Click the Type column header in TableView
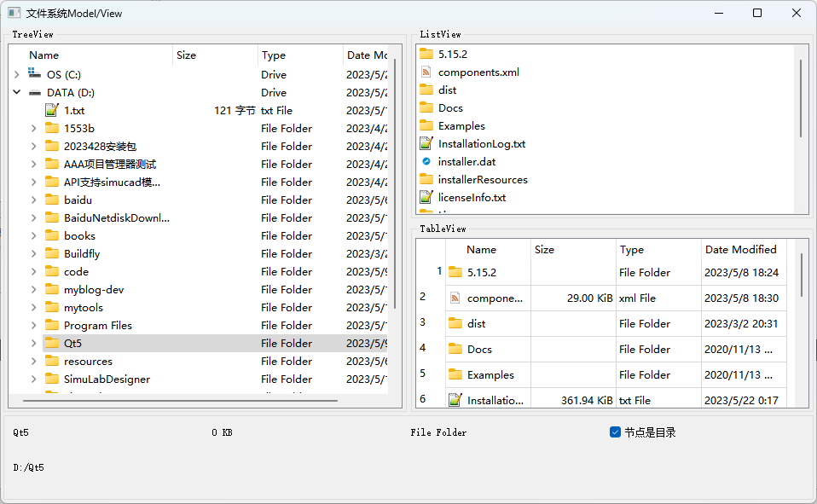This screenshot has height=504, width=817. click(x=658, y=250)
